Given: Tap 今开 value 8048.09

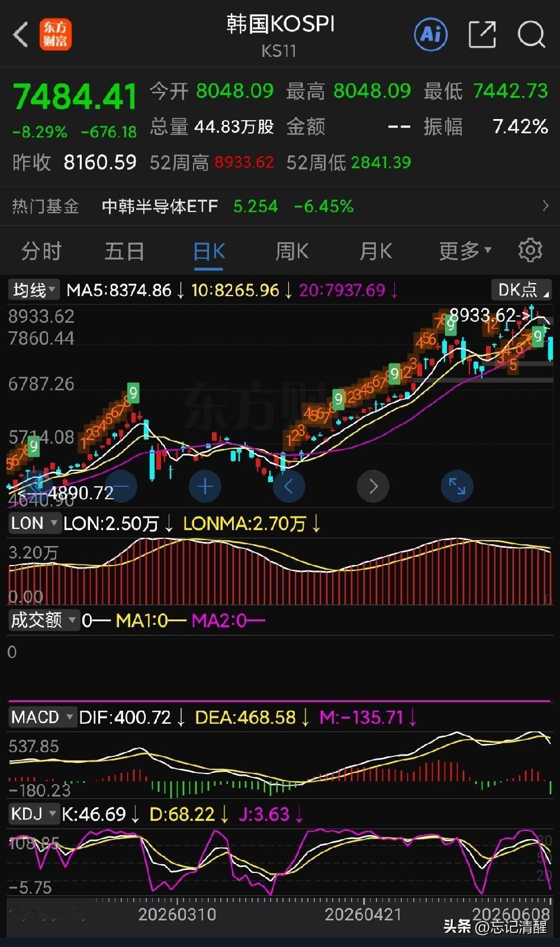Looking at the screenshot, I should click(235, 91).
